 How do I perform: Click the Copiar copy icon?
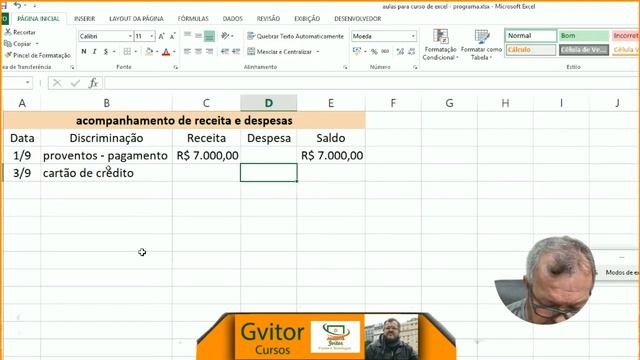[8, 44]
